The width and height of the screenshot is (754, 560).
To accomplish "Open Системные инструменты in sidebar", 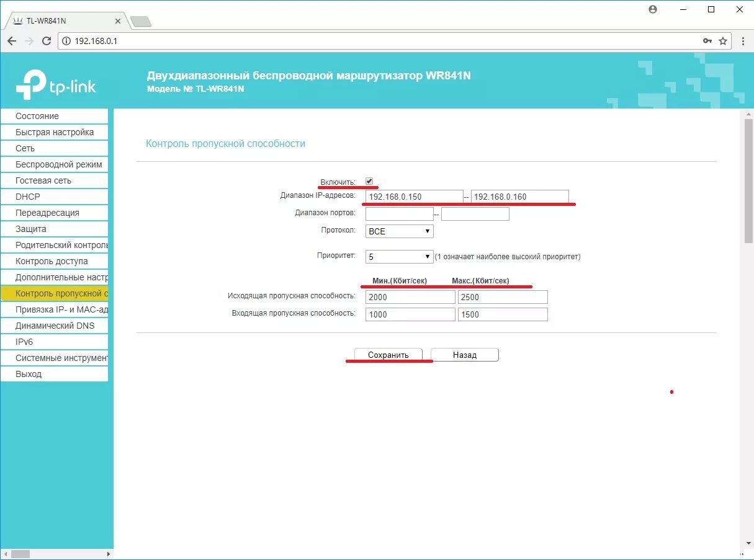I will tap(54, 358).
